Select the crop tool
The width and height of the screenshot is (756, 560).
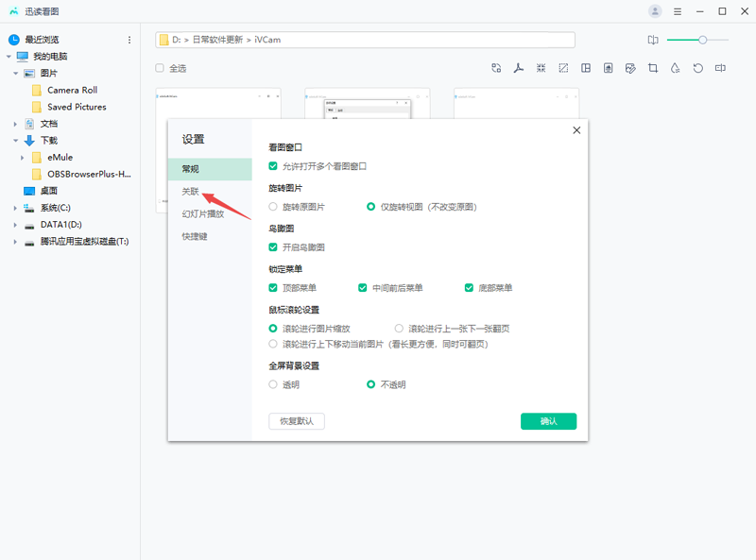pyautogui.click(x=652, y=68)
